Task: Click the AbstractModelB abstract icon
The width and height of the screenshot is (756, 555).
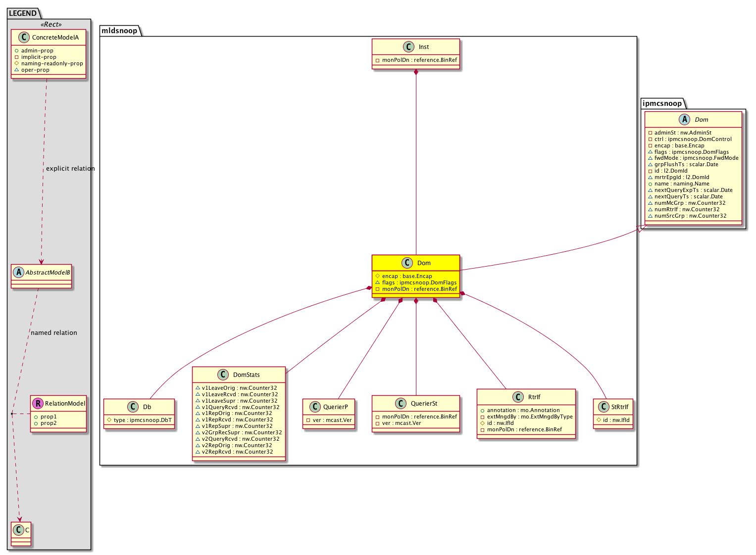Action: (19, 273)
